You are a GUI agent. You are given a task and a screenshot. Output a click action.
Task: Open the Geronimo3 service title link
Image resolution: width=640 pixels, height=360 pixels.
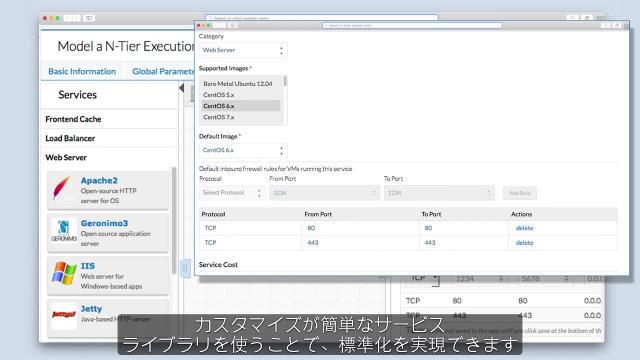104,223
